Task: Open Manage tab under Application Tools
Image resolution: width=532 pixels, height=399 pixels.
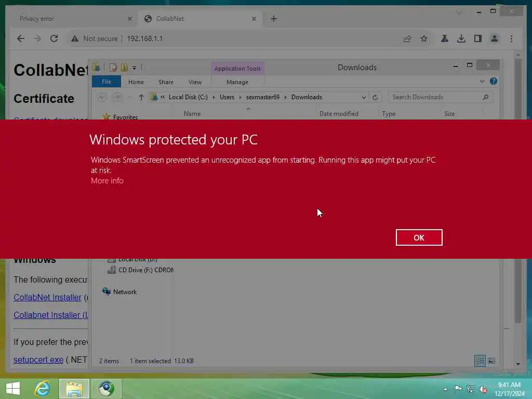Action: 237,82
